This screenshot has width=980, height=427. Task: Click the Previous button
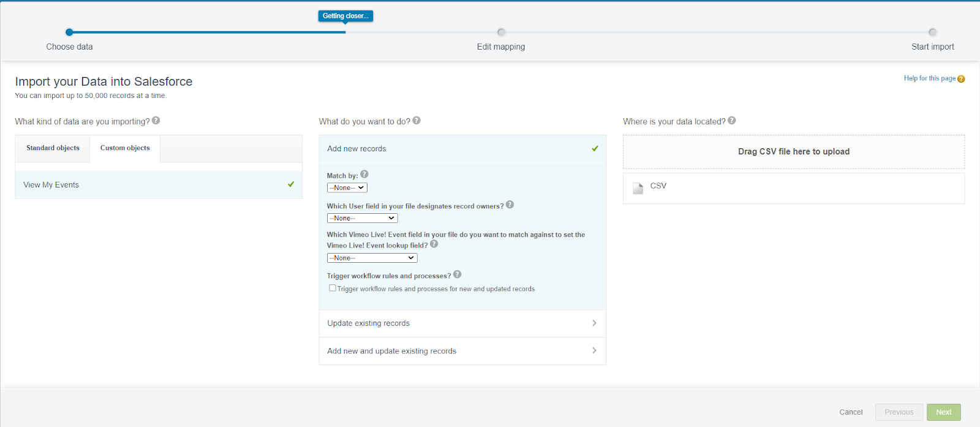899,412
